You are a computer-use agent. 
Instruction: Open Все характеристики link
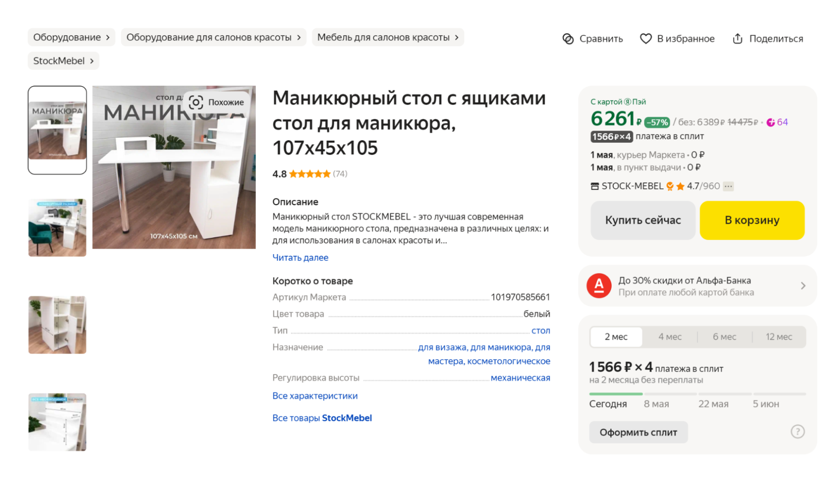click(315, 395)
